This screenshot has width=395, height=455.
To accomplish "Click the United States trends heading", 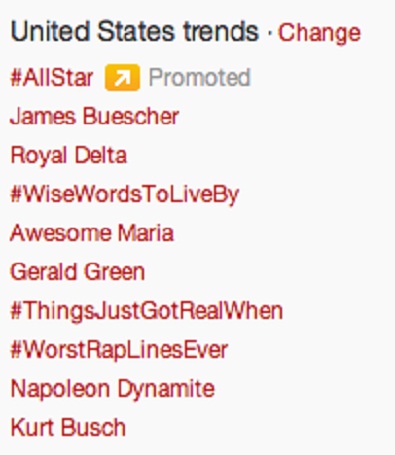I will click(135, 32).
